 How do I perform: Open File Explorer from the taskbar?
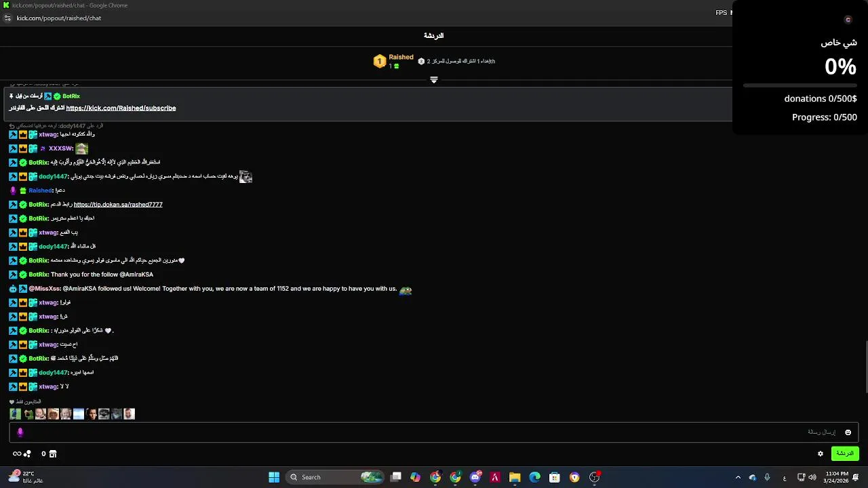click(515, 477)
